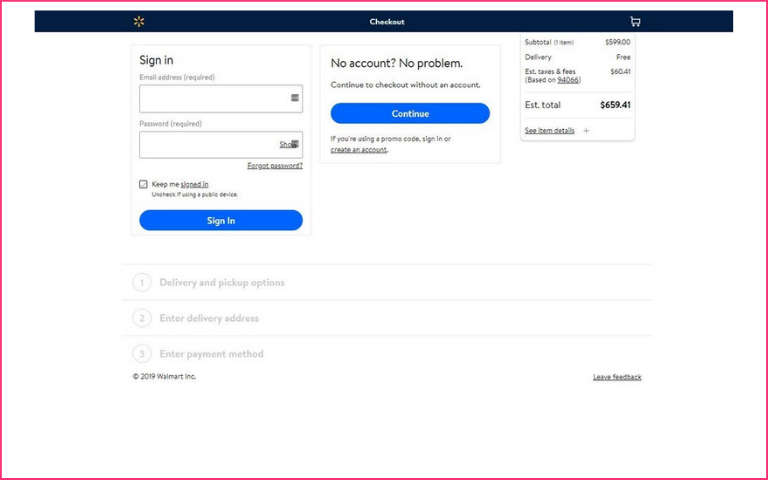
Task: Click the autofill icon in email field
Action: coord(295,98)
